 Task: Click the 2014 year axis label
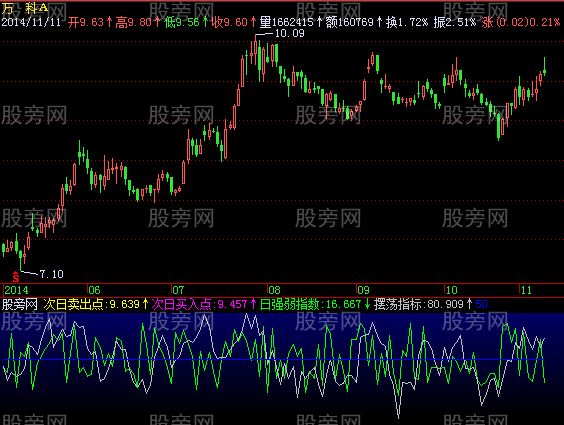[16, 290]
